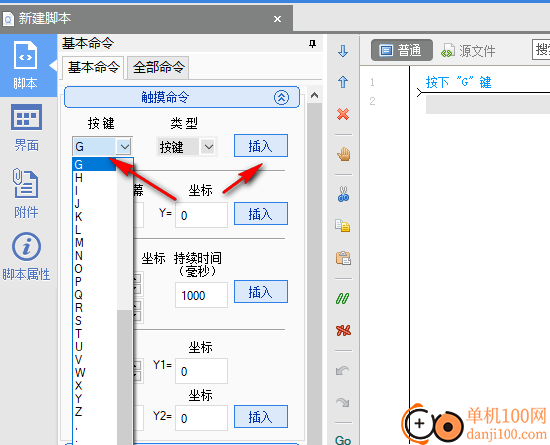Copy with the copy icon
This screenshot has width=550, height=445.
(343, 225)
